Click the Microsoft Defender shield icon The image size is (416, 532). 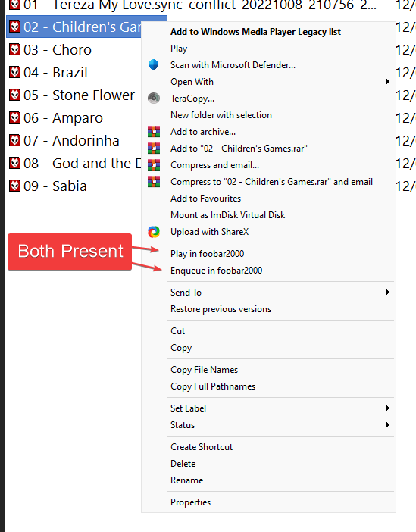153,65
